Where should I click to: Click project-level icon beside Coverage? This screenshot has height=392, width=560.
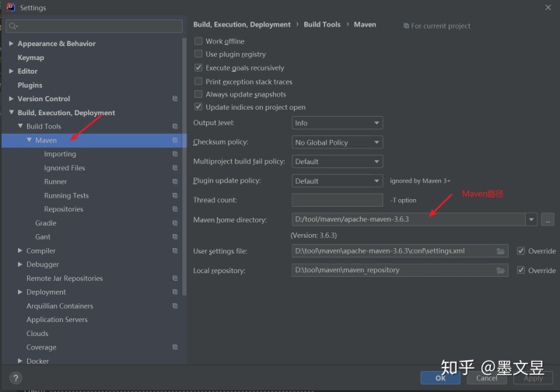pyautogui.click(x=175, y=347)
